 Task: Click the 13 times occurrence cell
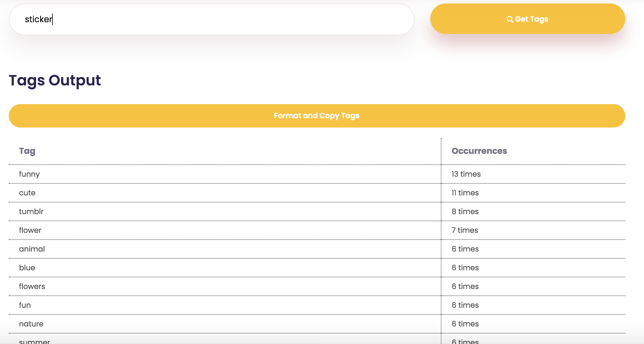tap(466, 174)
